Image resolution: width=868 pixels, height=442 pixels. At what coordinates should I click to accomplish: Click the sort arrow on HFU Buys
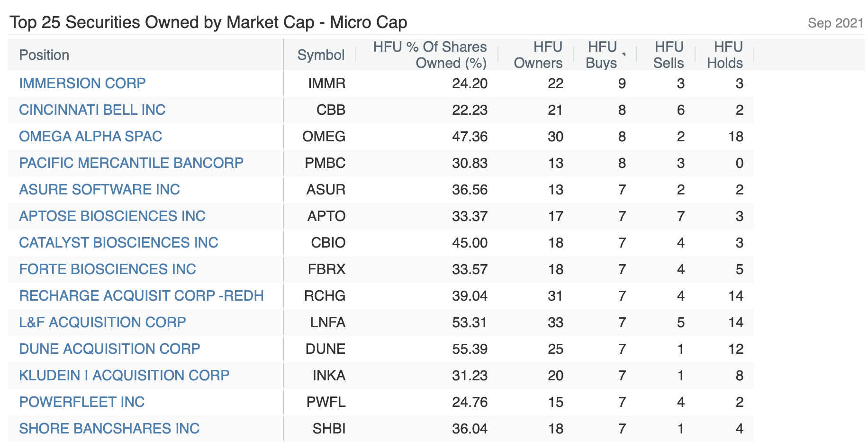(x=624, y=55)
